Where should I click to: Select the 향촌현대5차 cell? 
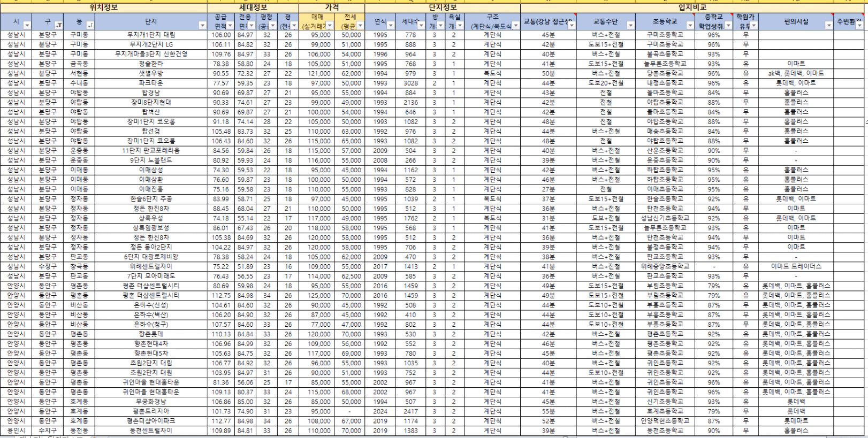point(151,353)
